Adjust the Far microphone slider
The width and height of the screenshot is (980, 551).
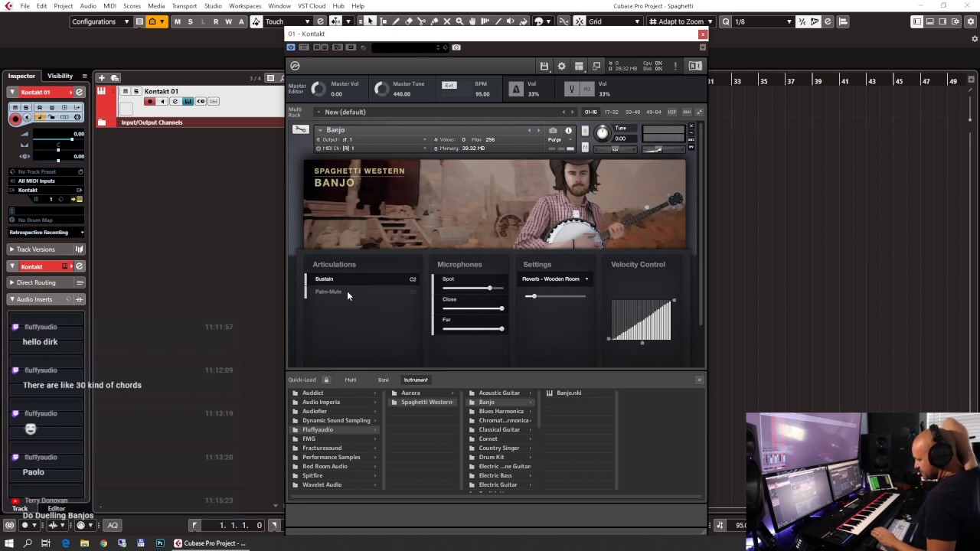pos(472,328)
